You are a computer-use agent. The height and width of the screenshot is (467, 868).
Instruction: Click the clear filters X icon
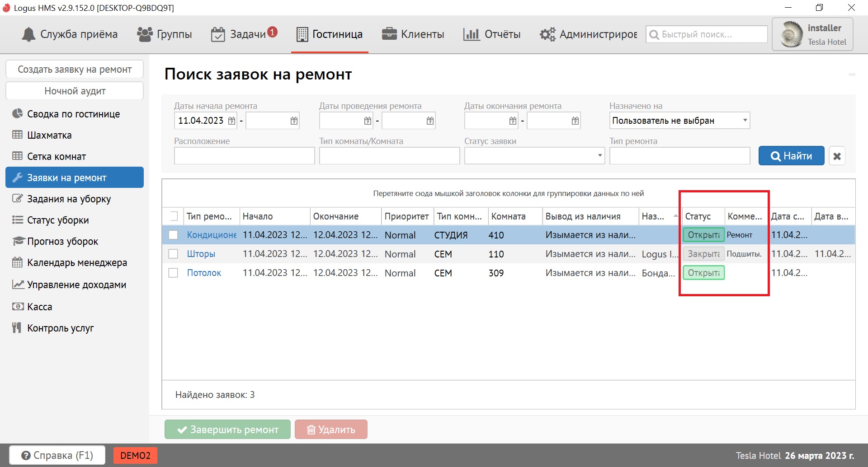coord(837,156)
